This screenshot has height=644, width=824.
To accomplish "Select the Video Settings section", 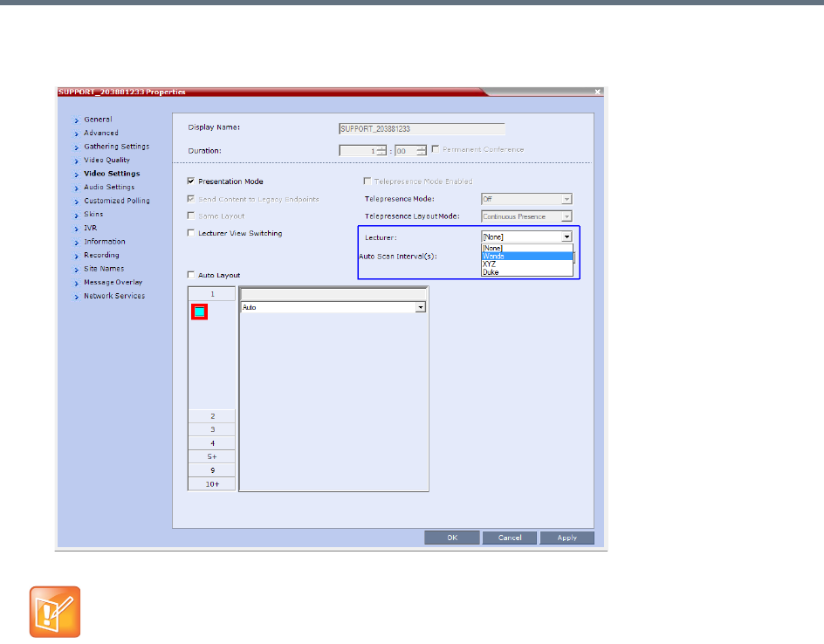I will coord(112,174).
